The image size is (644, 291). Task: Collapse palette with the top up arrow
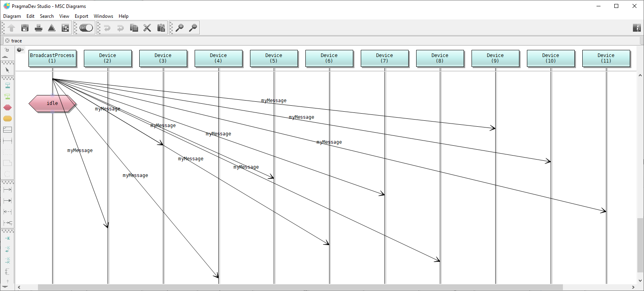point(5,57)
